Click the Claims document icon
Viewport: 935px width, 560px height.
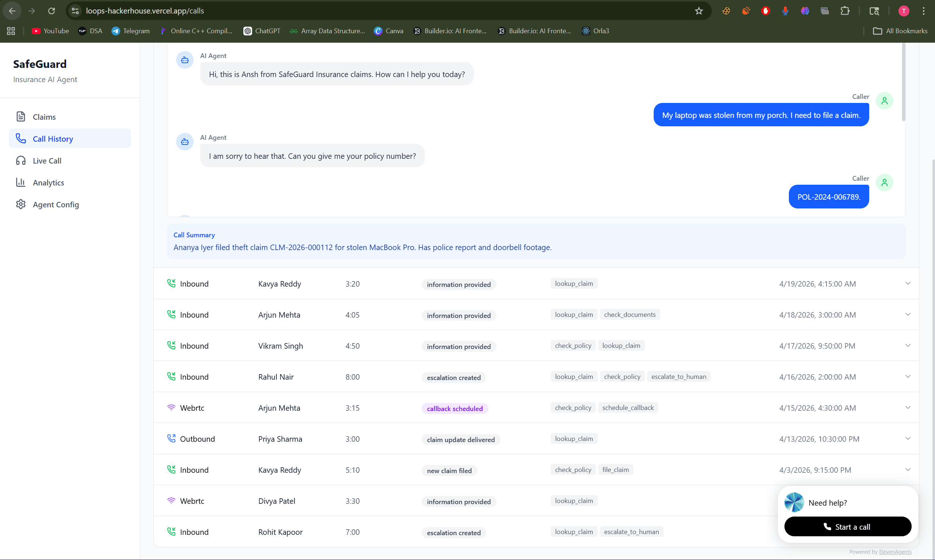pos(21,116)
